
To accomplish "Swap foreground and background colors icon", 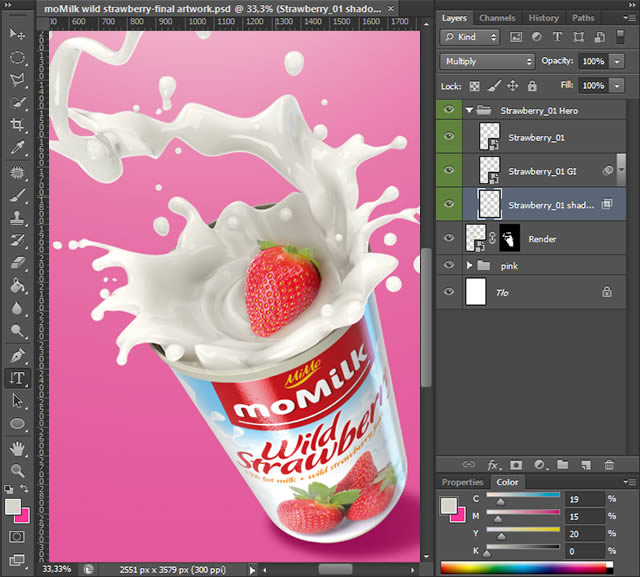I will [x=24, y=488].
